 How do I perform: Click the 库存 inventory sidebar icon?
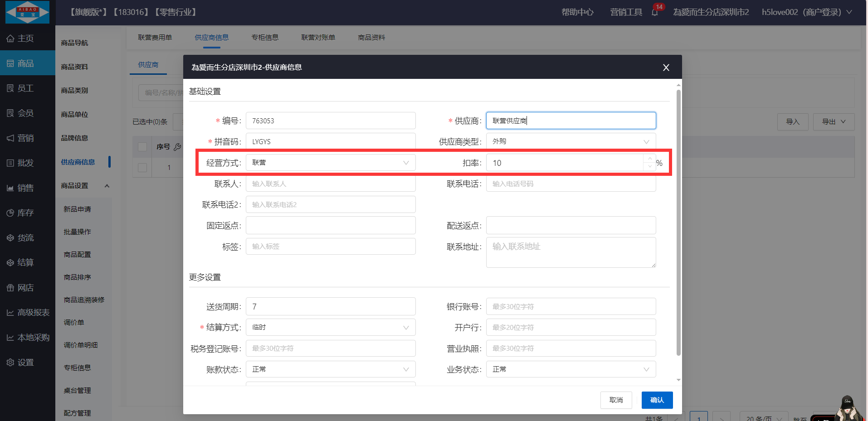click(x=10, y=213)
